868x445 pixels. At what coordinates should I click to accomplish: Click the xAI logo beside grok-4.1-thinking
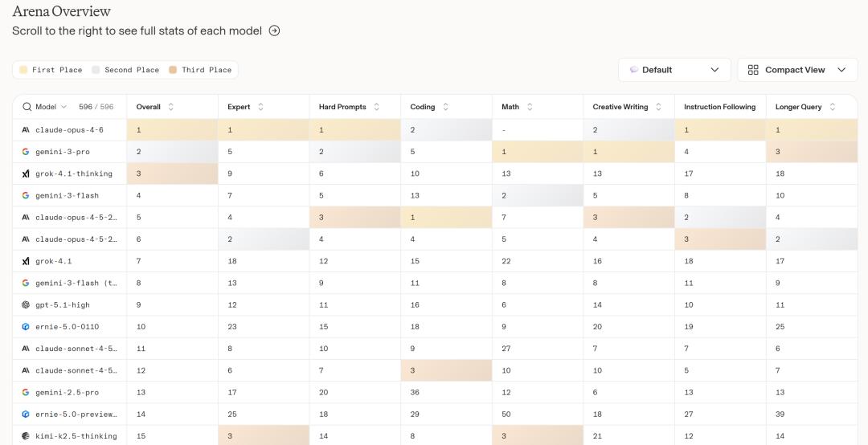click(26, 174)
